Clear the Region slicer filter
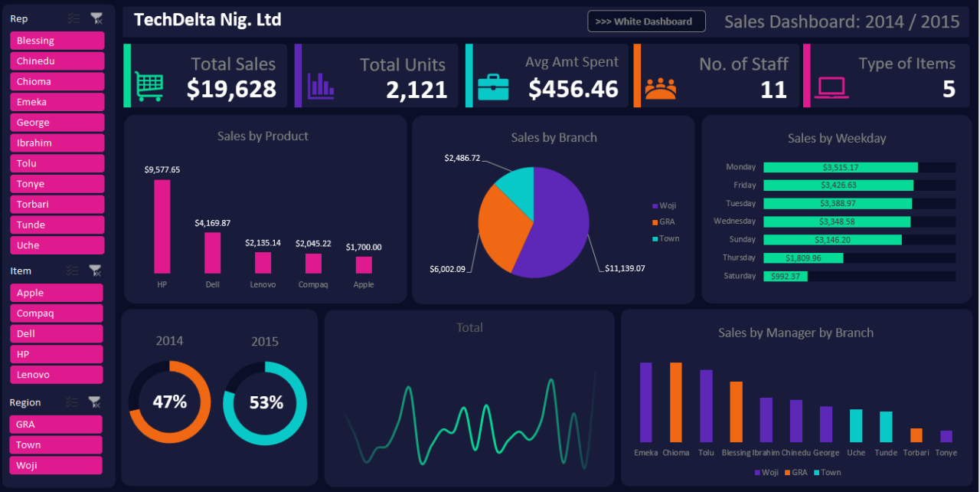Viewport: 980px width, 492px height. 95,402
